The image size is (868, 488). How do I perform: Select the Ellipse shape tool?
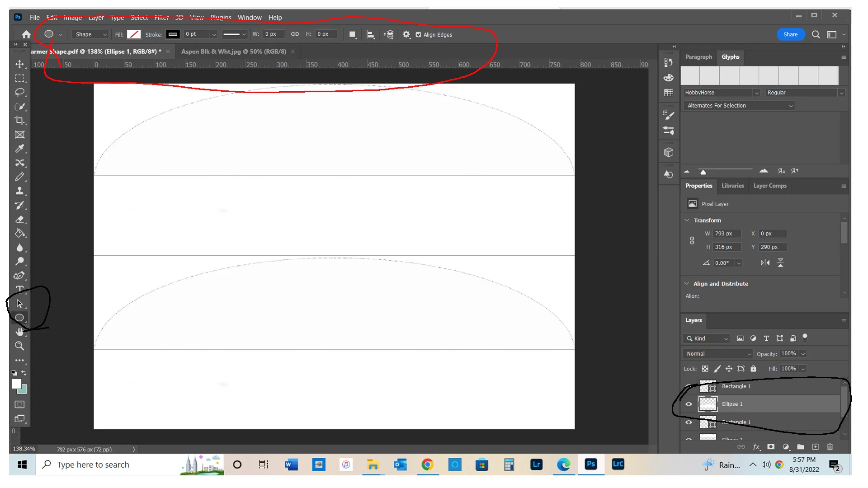point(19,318)
